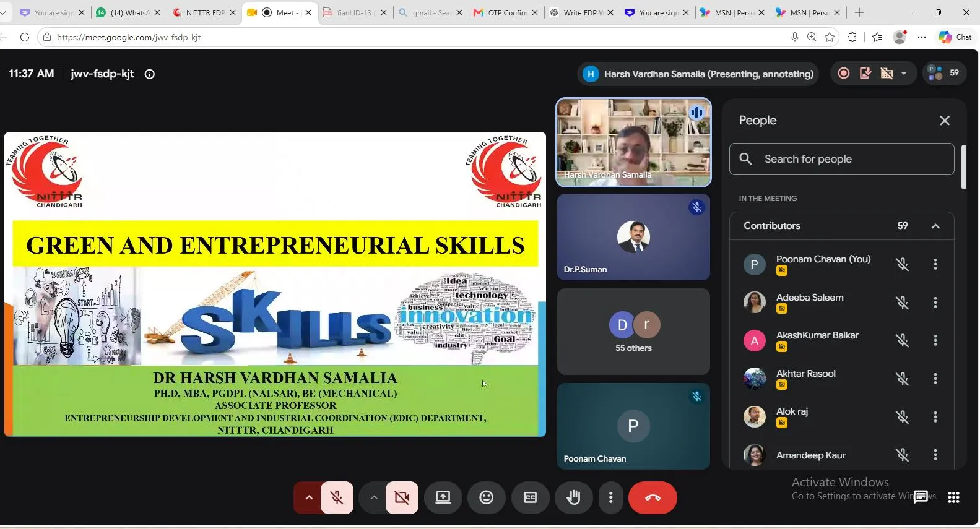Viewport: 980px width, 529px height.
Task: Open the participant count chip showing 59
Action: (944, 73)
